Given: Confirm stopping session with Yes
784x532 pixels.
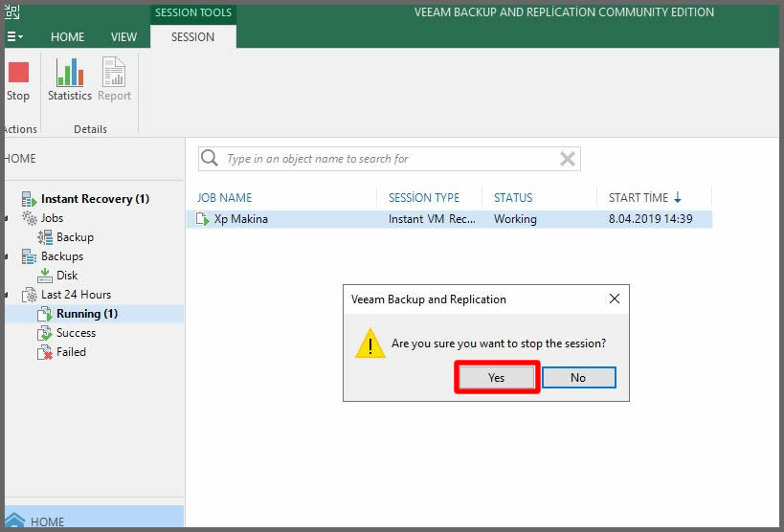Looking at the screenshot, I should [x=497, y=378].
